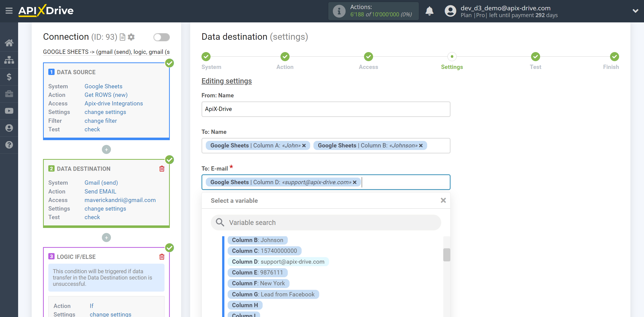644x317 pixels.
Task: Open the maverickandrii@gmail.com access link
Action: pyautogui.click(x=120, y=200)
